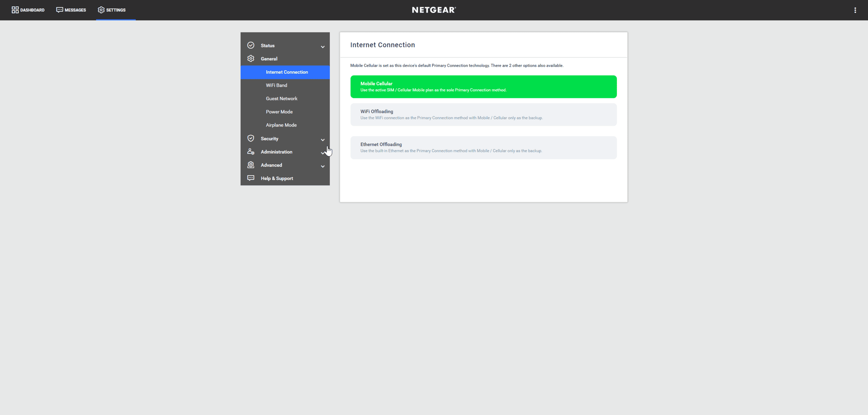Select Ethernet Offloading connection option
Viewport: 868px width, 415px height.
[483, 147]
